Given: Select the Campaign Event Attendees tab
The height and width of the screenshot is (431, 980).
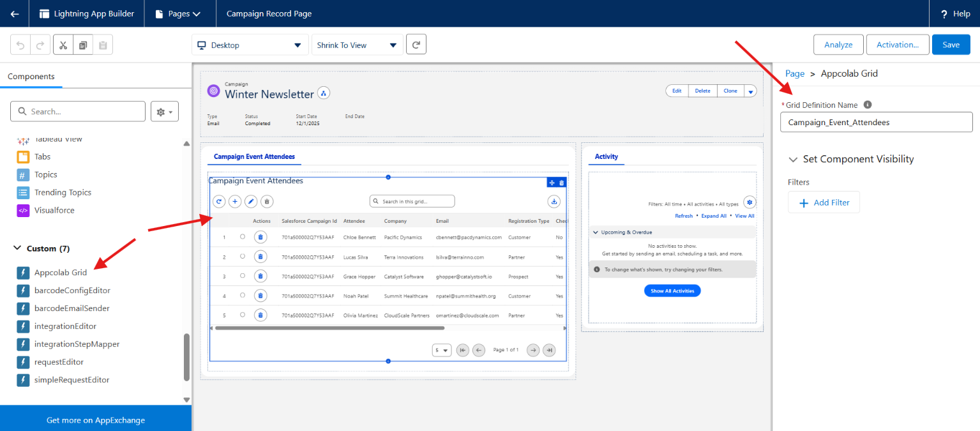Looking at the screenshot, I should pyautogui.click(x=254, y=156).
